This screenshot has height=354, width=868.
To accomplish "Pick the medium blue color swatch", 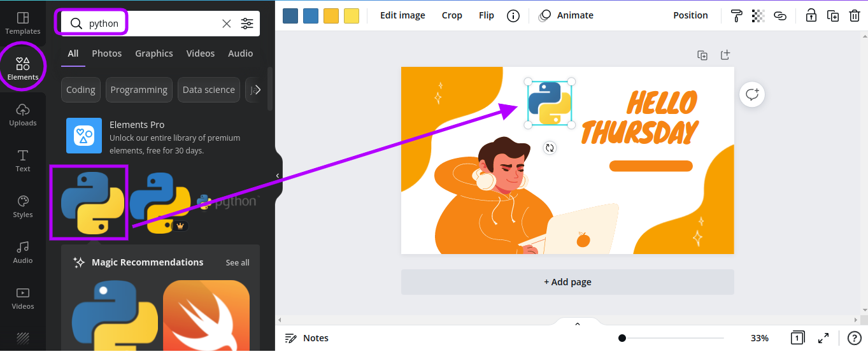I will (x=311, y=16).
